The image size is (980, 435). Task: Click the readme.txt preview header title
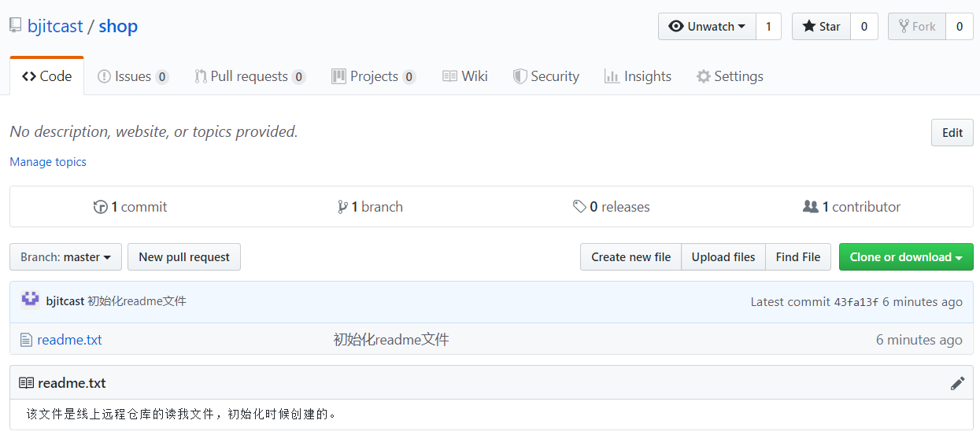click(72, 383)
